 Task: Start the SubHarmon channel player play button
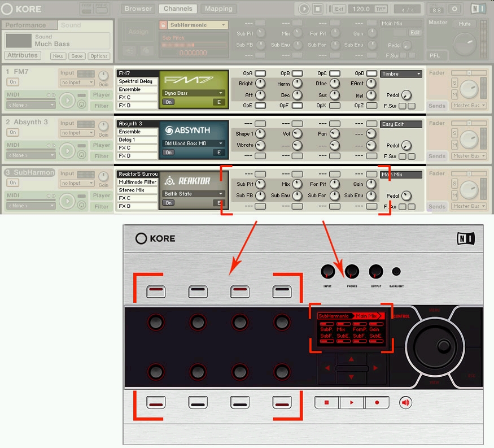pos(67,201)
